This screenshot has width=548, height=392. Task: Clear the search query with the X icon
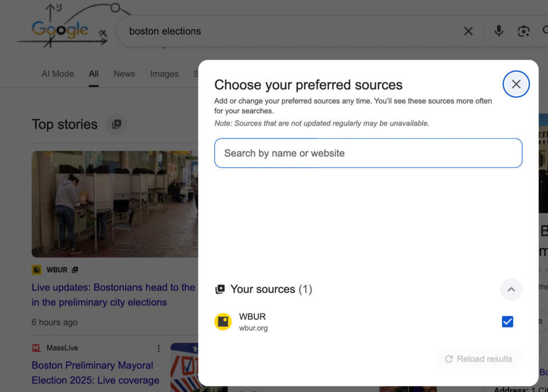pyautogui.click(x=468, y=31)
